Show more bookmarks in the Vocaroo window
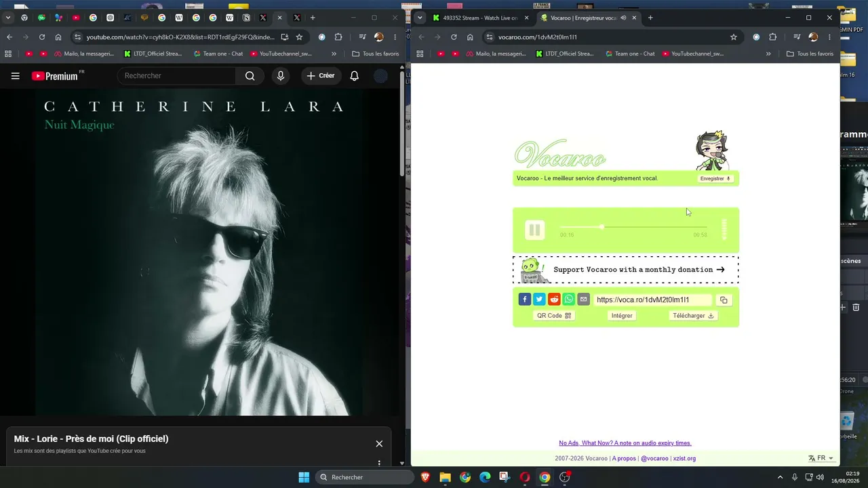The height and width of the screenshot is (488, 868). [x=768, y=54]
